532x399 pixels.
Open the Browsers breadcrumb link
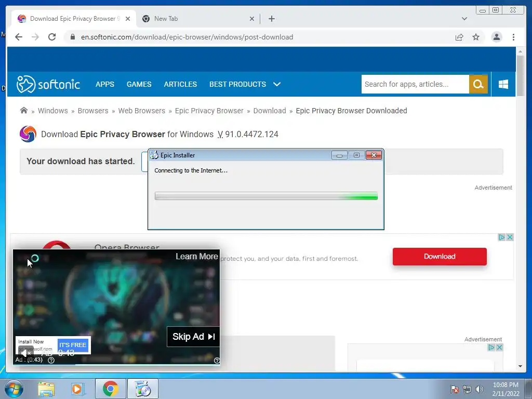(93, 111)
